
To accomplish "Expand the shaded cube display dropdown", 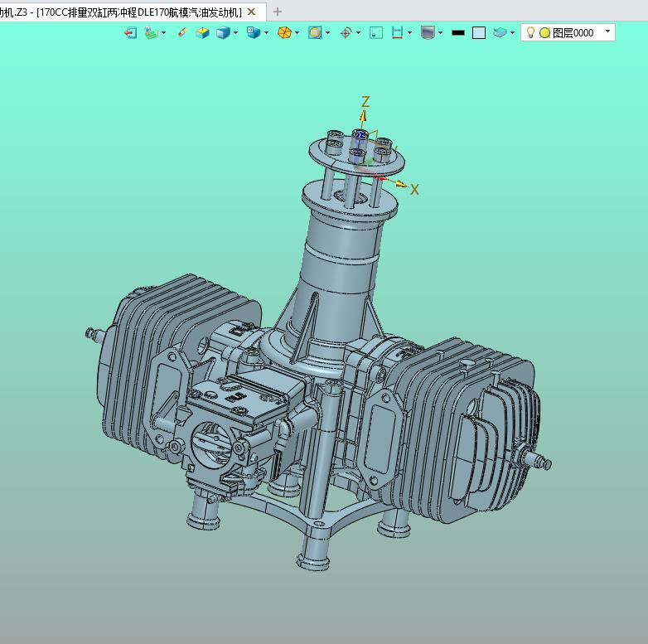I will tap(236, 32).
